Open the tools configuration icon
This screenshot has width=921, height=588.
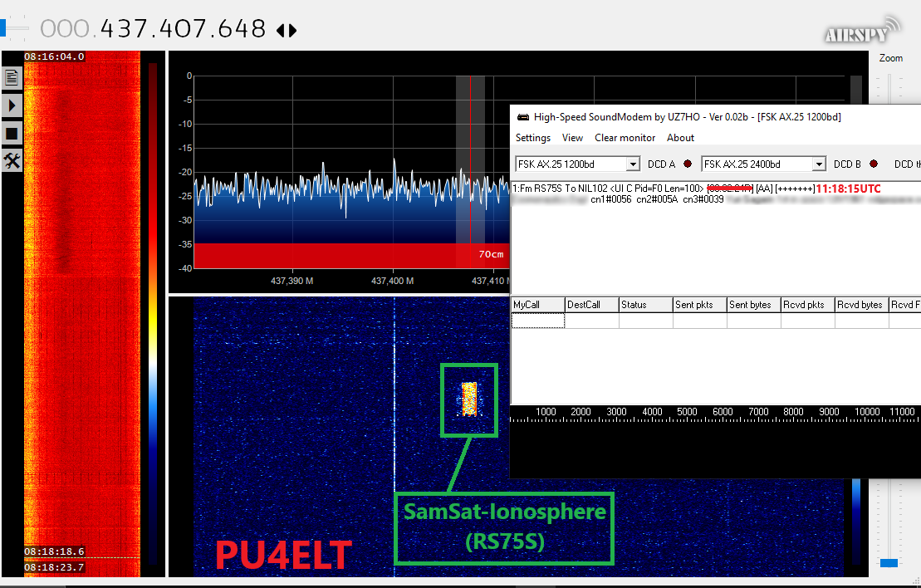(12, 160)
